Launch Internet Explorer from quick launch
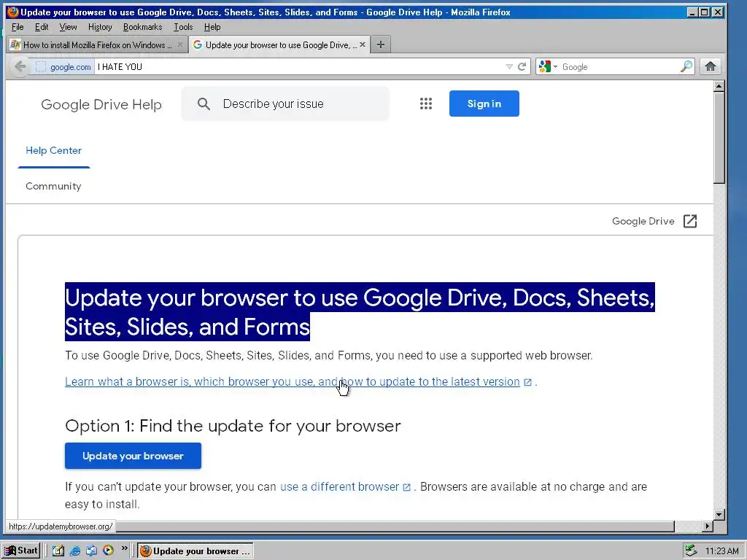Image resolution: width=747 pixels, height=560 pixels. click(75, 551)
